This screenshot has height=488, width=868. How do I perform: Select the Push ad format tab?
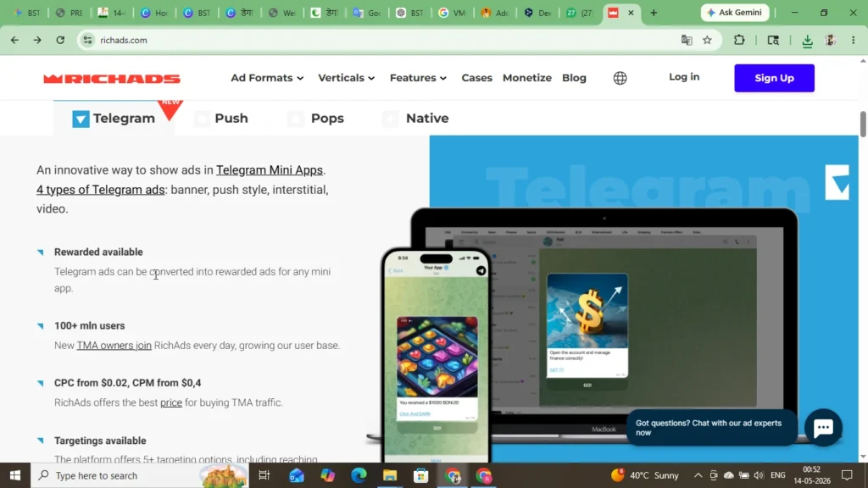click(221, 118)
